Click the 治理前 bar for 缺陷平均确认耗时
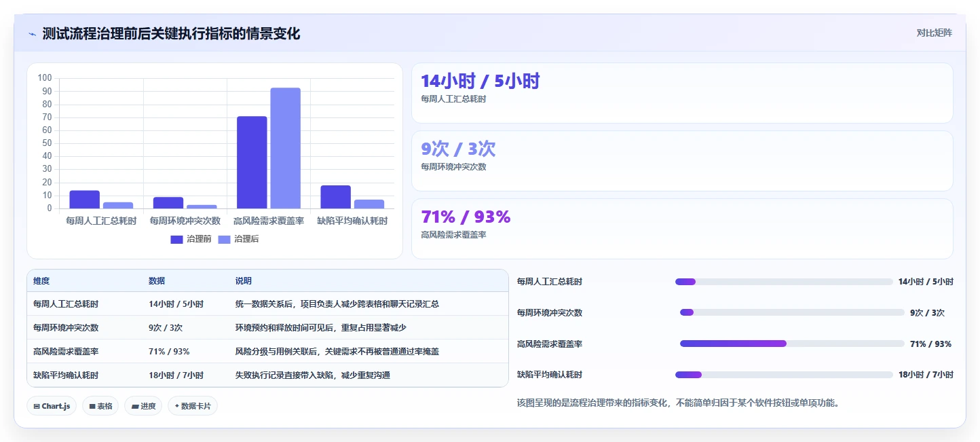Screen dimensions: 980x442 (x=335, y=197)
